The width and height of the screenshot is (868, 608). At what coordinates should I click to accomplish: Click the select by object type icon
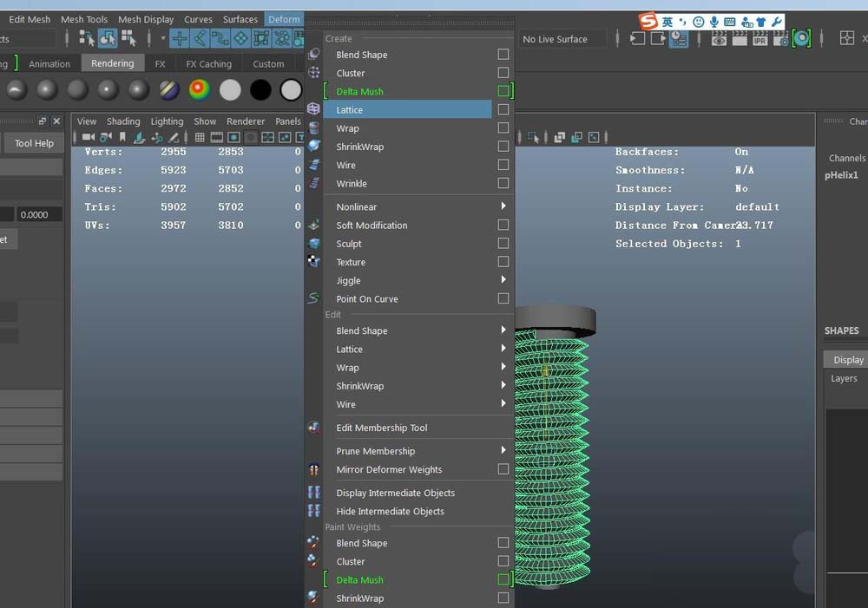pos(108,38)
